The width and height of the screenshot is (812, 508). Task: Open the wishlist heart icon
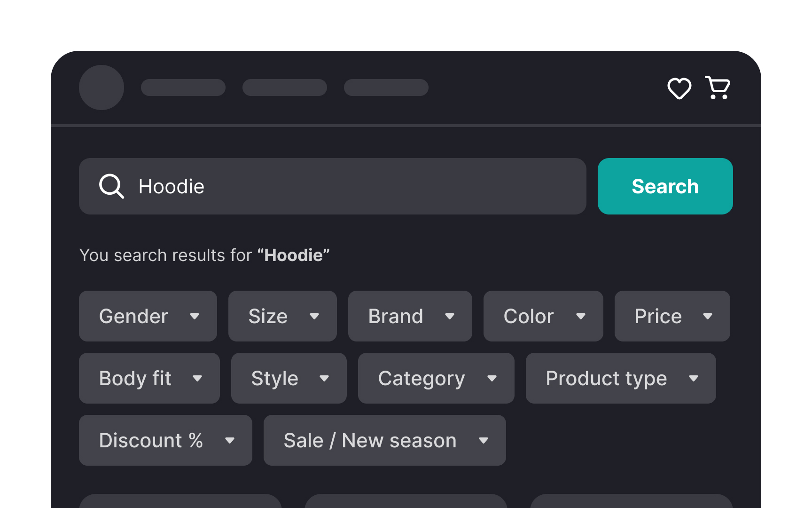[679, 87]
